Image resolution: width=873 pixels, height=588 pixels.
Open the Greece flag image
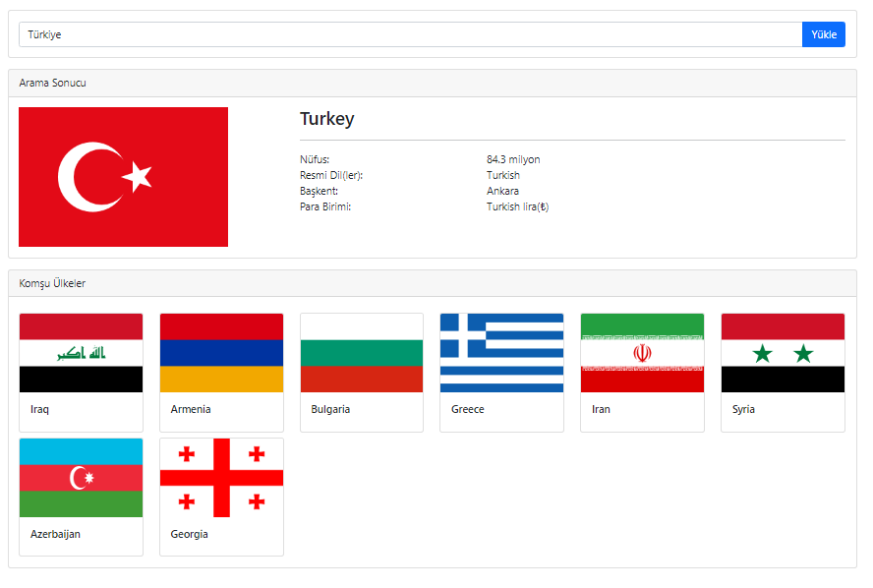coord(501,353)
